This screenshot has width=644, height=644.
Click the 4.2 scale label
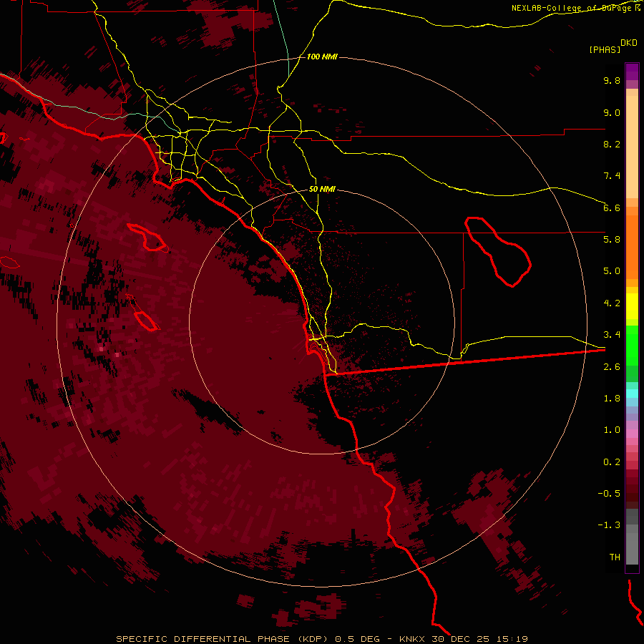(x=612, y=303)
